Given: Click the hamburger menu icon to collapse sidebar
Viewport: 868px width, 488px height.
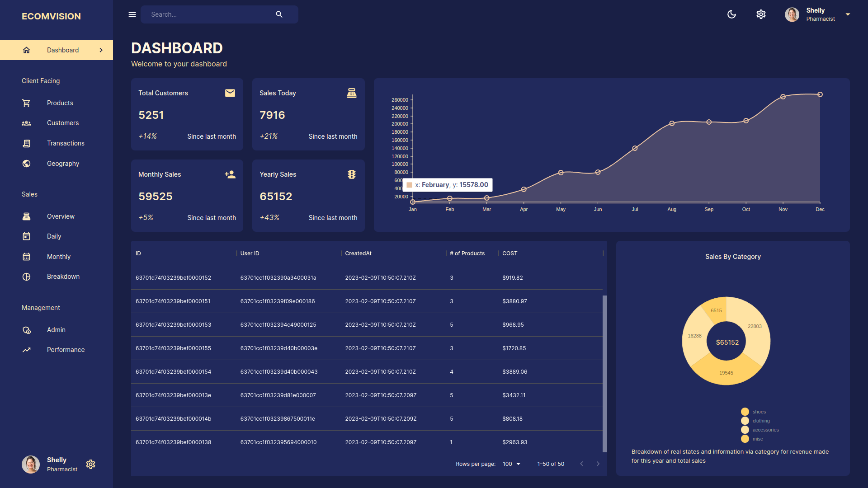Looking at the screenshot, I should pos(132,14).
